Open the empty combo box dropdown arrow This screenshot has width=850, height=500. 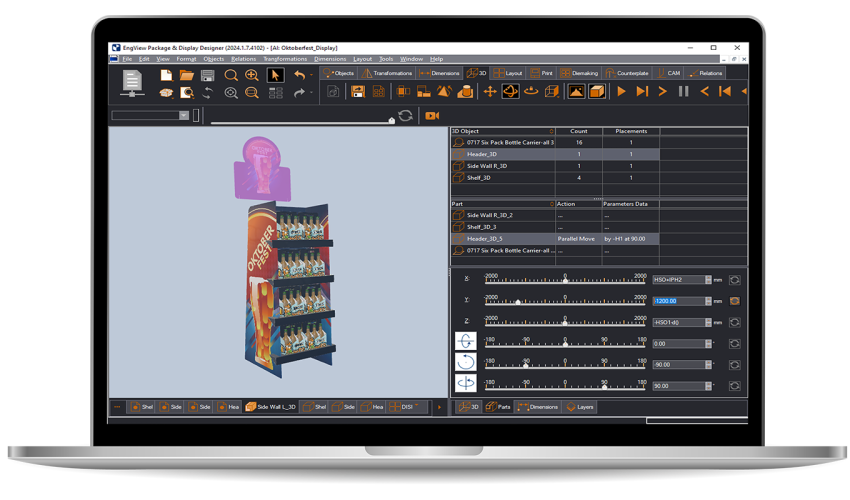click(x=184, y=115)
